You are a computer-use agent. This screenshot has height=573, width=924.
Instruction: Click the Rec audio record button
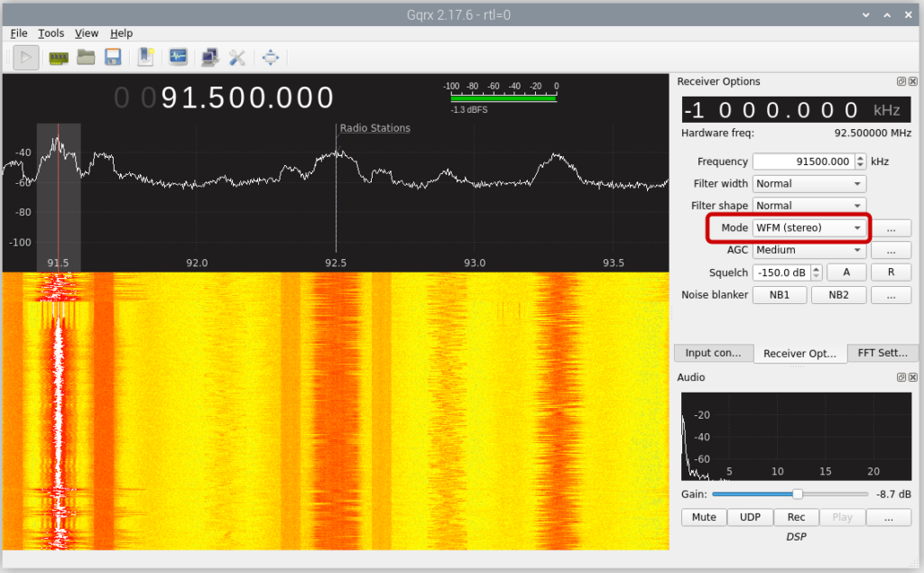[796, 517]
